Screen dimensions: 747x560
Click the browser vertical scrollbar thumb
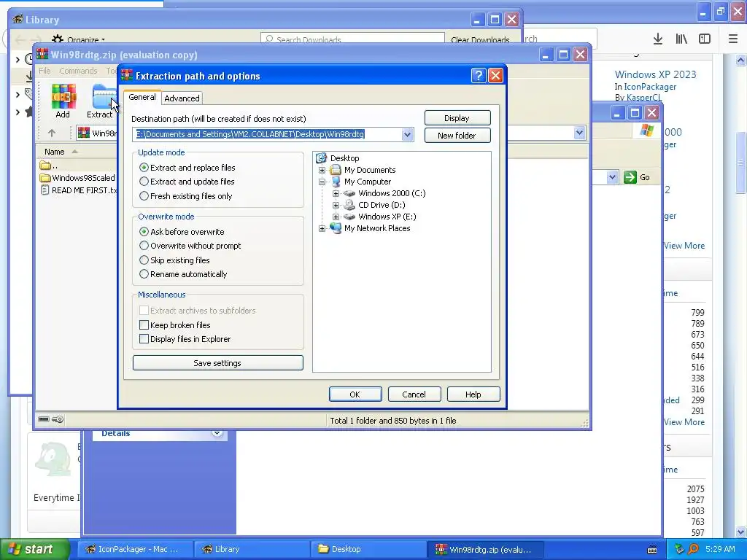[x=741, y=163]
